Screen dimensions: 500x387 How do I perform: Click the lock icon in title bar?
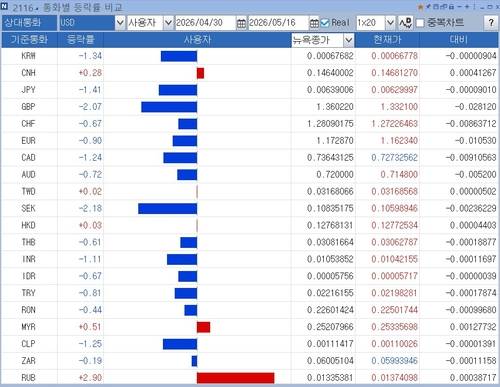point(451,6)
